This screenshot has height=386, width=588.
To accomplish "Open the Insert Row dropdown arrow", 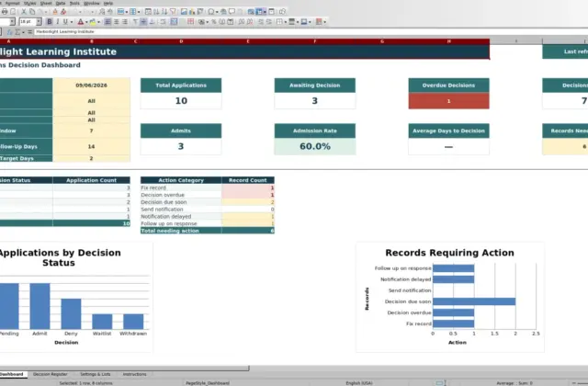I will [127, 12].
